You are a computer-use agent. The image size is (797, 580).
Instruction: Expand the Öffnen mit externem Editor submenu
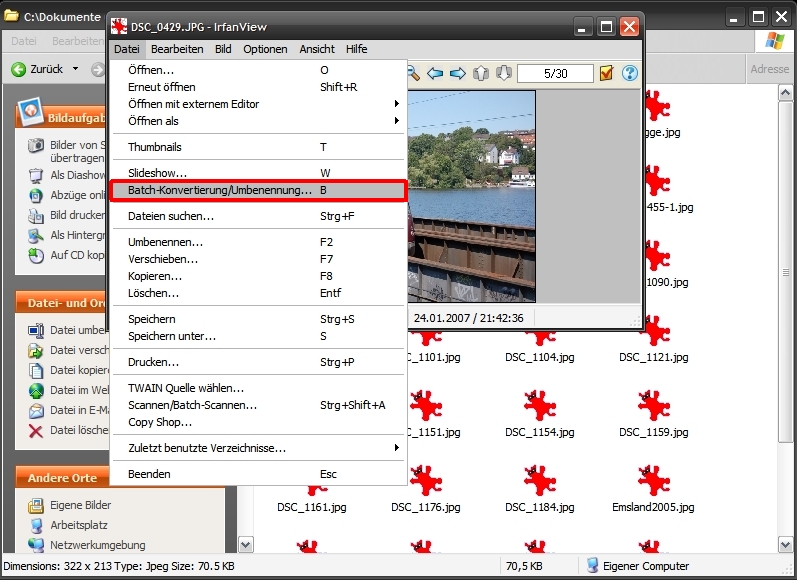coord(259,104)
